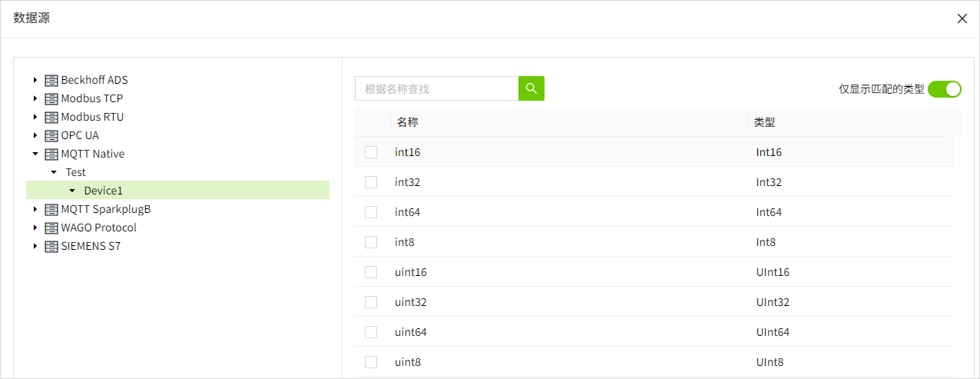Click the green search magnifier icon
The height and width of the screenshot is (379, 980).
click(531, 88)
